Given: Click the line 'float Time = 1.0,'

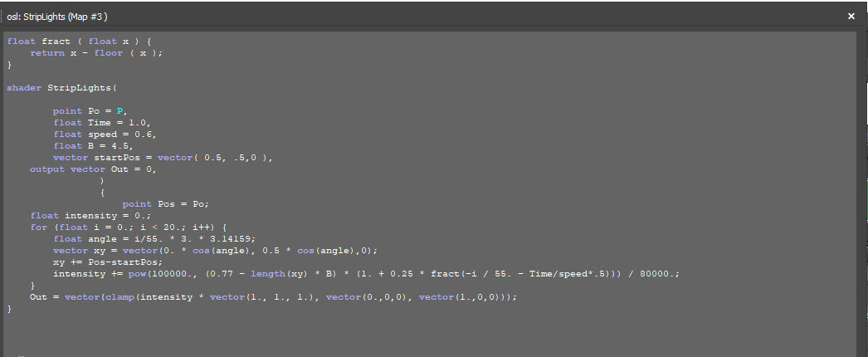Looking at the screenshot, I should click(102, 123).
